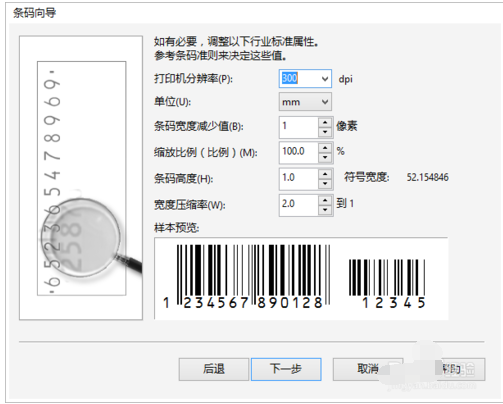This screenshot has width=503, height=404.
Task: Click the width compression 2.0 field
Action: 299,205
